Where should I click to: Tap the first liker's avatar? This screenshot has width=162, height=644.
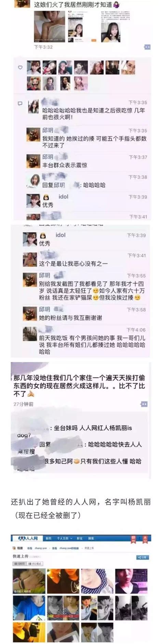point(33,68)
